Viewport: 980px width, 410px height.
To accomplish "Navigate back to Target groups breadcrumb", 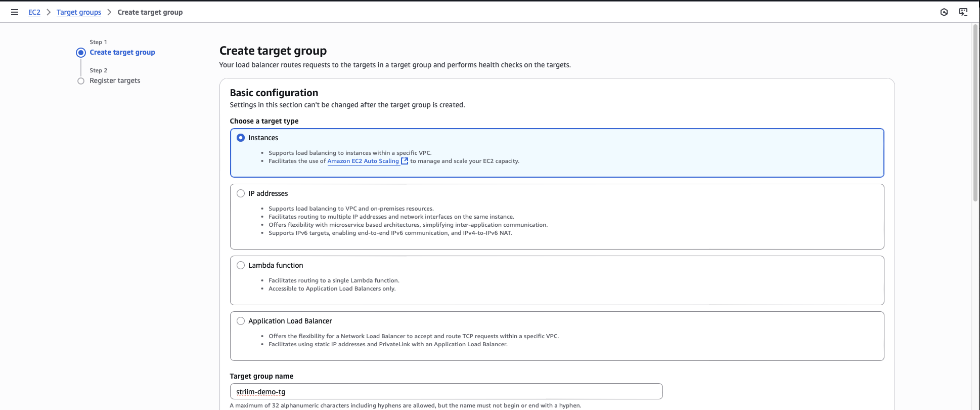I will [79, 12].
